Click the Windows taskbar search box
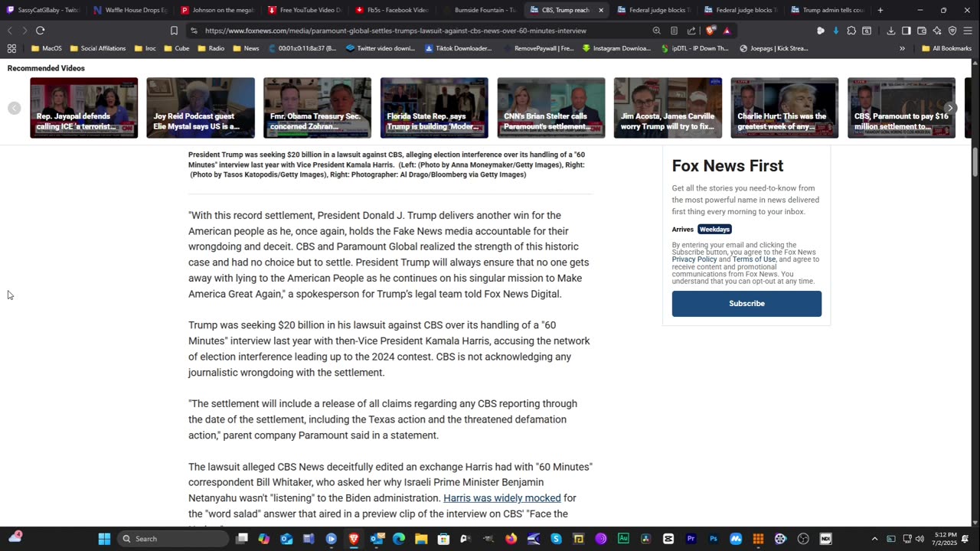Image resolution: width=980 pixels, height=551 pixels. tap(174, 539)
